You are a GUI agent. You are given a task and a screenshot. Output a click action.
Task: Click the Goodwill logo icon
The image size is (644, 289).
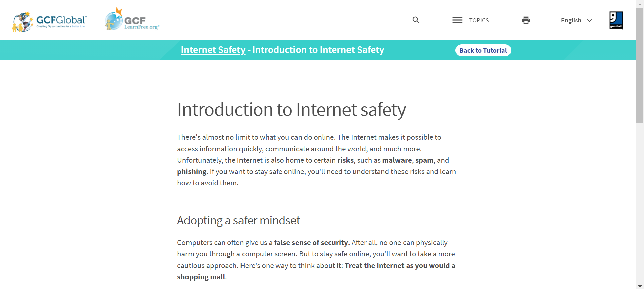(x=616, y=20)
